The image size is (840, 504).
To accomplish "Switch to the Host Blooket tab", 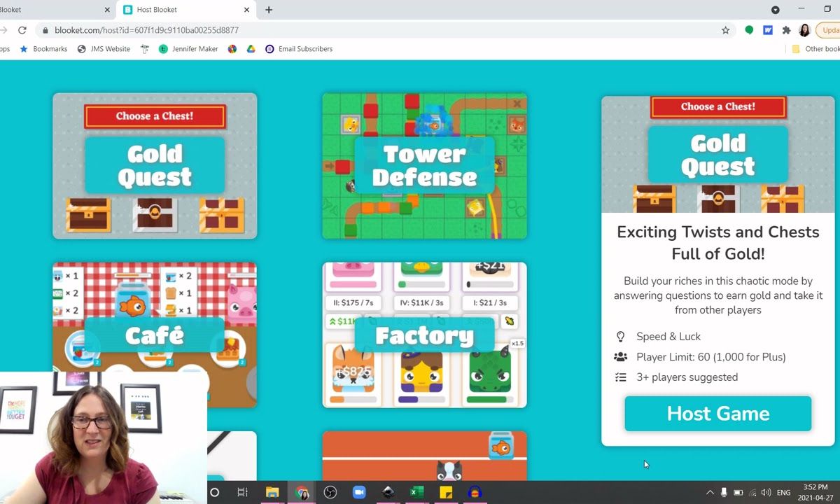I will [x=187, y=10].
